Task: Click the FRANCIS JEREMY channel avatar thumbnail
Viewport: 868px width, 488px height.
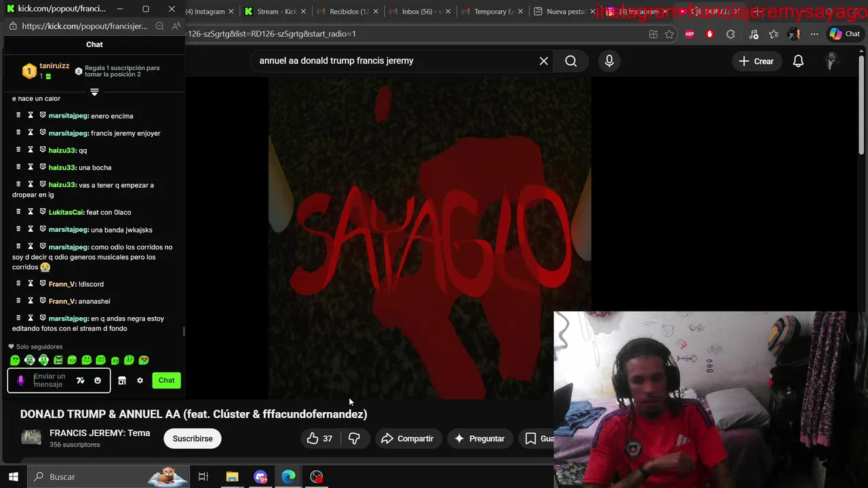Action: point(31,438)
